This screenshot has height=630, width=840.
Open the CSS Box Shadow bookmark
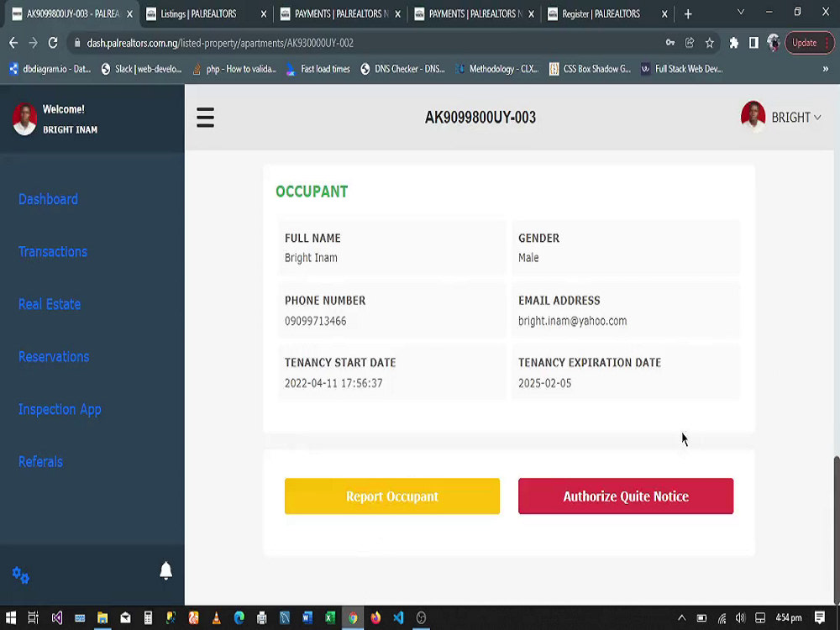click(591, 69)
